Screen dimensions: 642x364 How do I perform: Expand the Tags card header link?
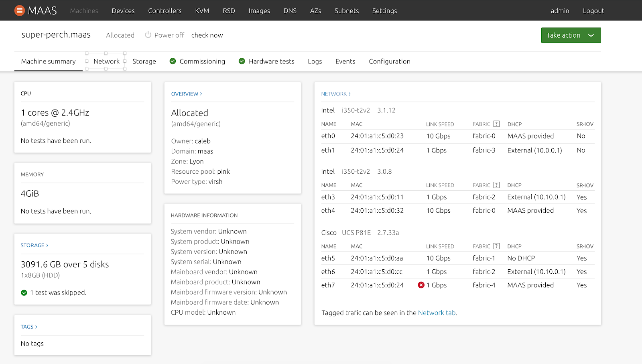[x=29, y=327]
